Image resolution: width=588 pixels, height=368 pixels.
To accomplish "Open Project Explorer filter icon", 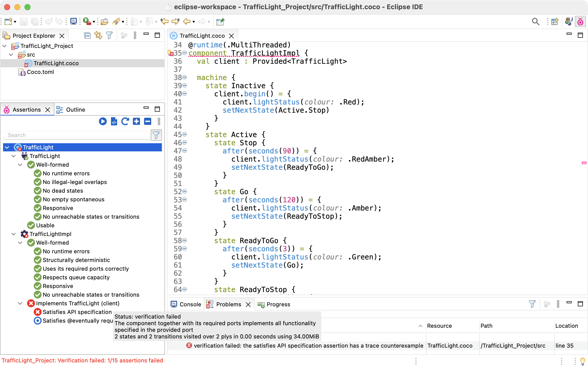I will tap(109, 35).
